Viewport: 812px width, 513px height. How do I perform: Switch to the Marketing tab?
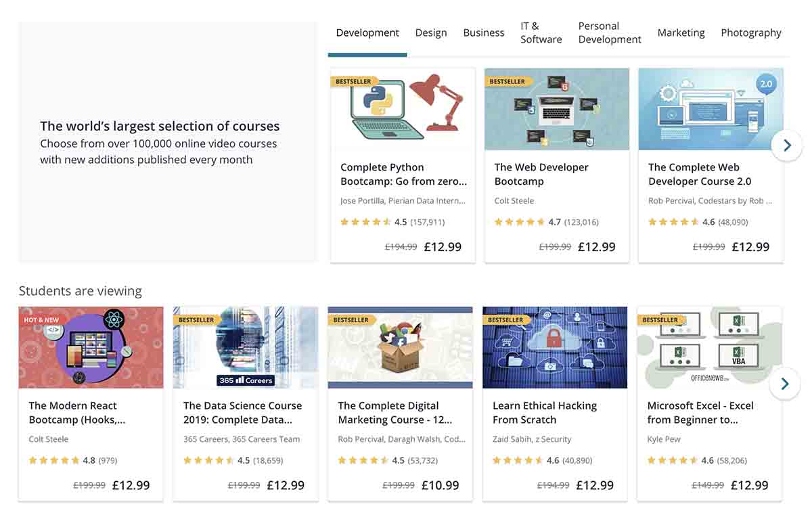(x=681, y=32)
